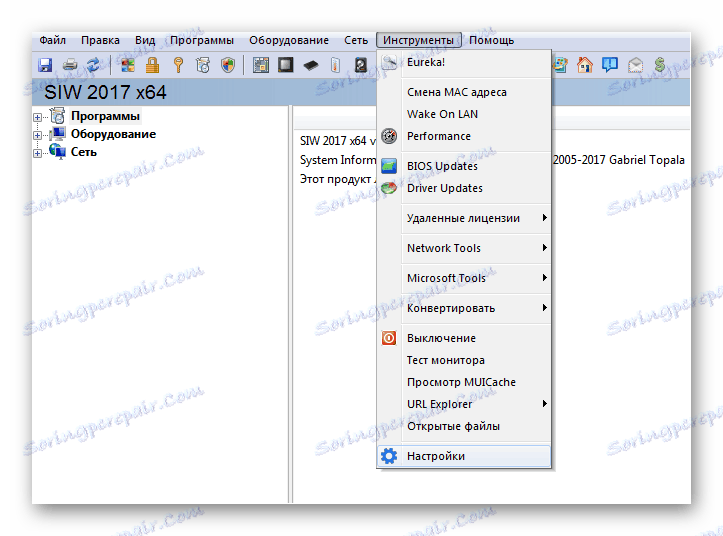Select the Сеть tree item label
Viewport: 723px width, 536px height.
(83, 152)
